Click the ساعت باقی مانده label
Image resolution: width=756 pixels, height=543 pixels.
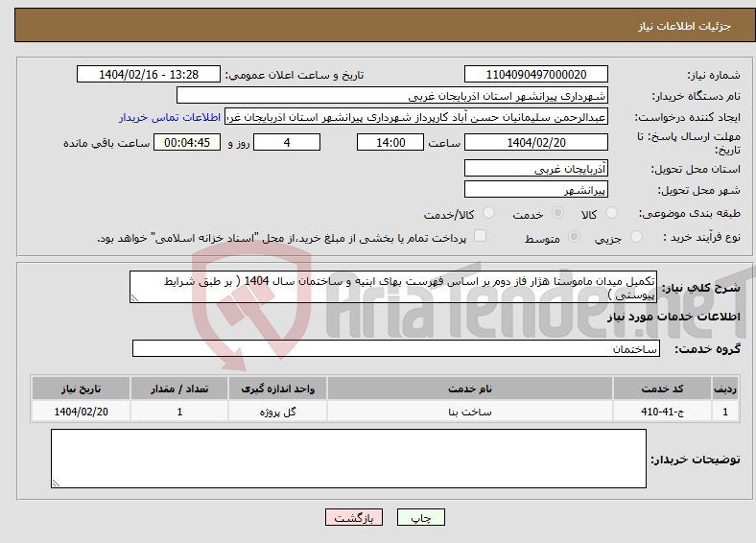point(106,143)
